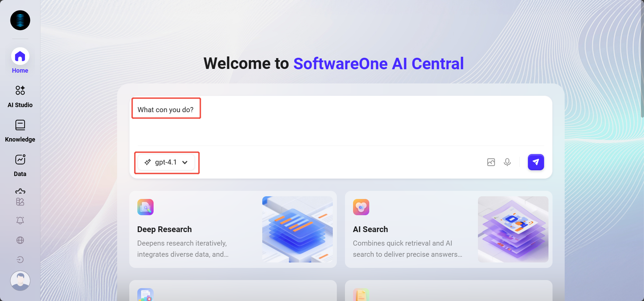The image size is (644, 301).
Task: Click the logout arrow icon
Action: pos(20,259)
